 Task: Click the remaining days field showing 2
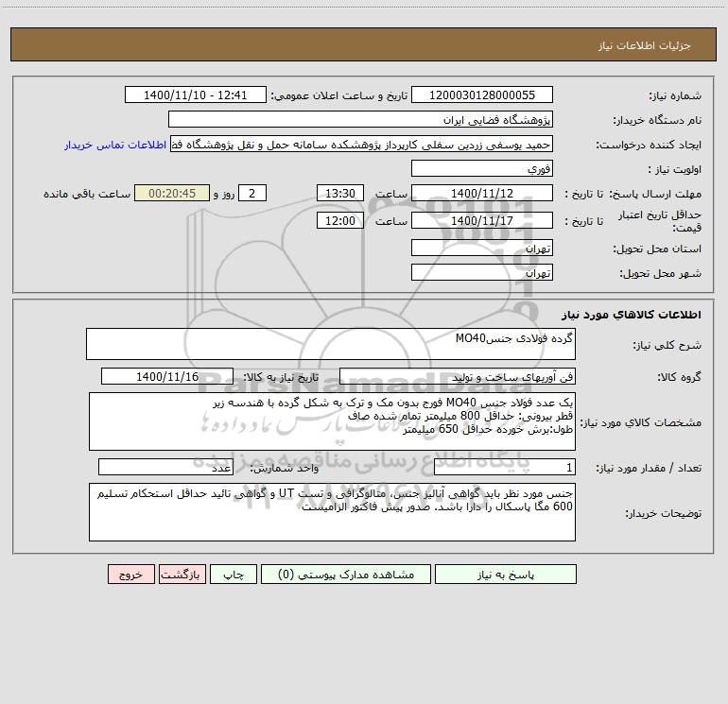252,193
